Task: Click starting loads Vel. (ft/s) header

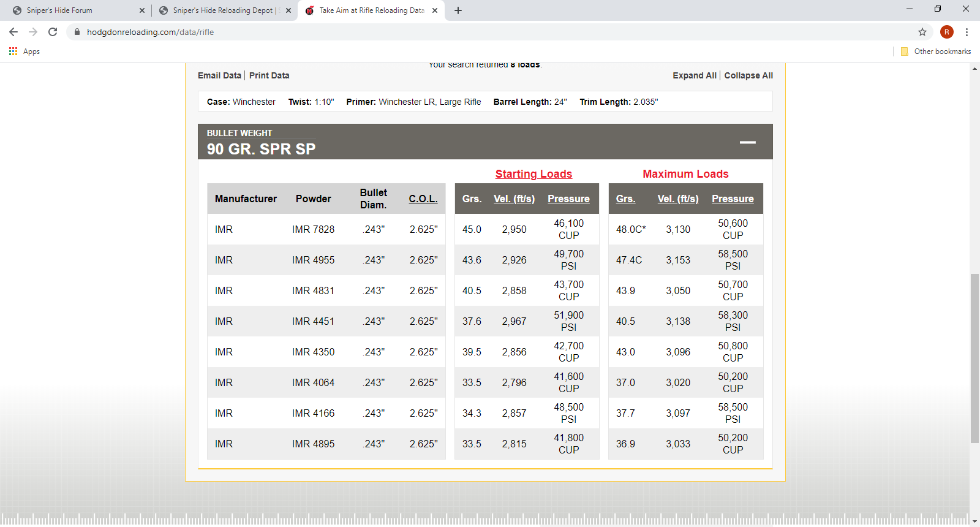Action: (514, 199)
